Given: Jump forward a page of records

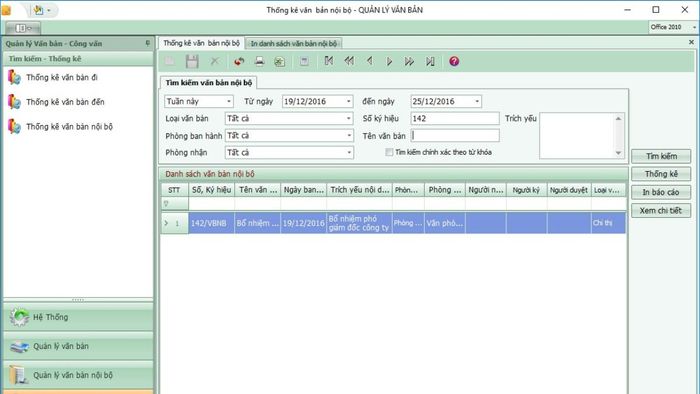Looking at the screenshot, I should 409,62.
